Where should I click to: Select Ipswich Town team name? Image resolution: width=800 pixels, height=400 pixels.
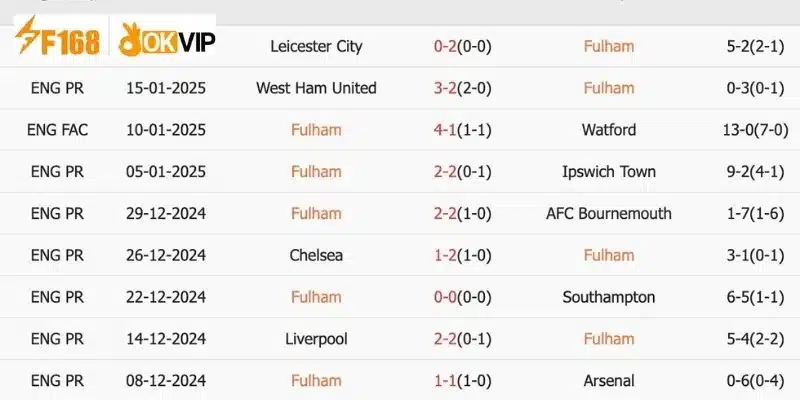(609, 172)
